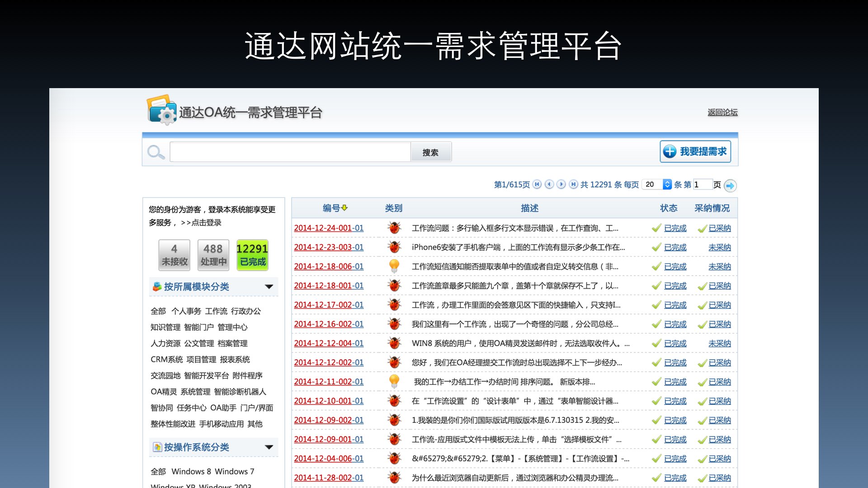Screen dimensions: 868x488
Task: Click 已采纳 in row 2014-12-18-001-01
Action: pyautogui.click(x=720, y=286)
